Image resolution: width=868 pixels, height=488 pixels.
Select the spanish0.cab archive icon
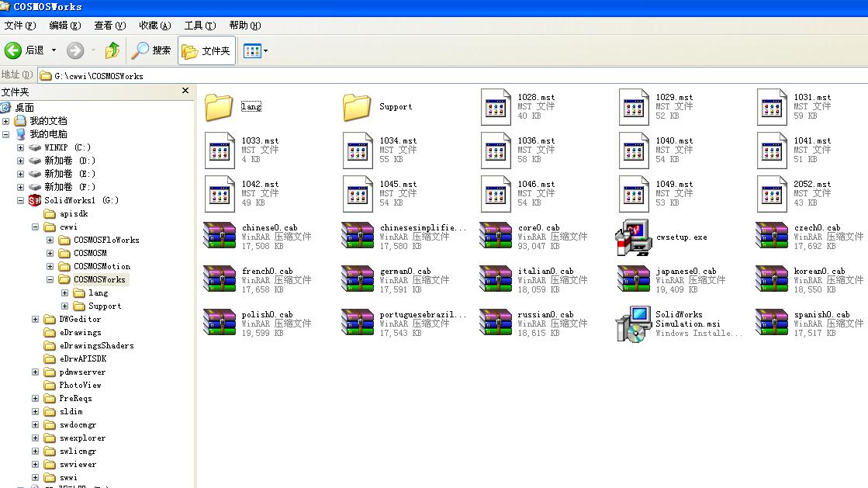(x=772, y=322)
